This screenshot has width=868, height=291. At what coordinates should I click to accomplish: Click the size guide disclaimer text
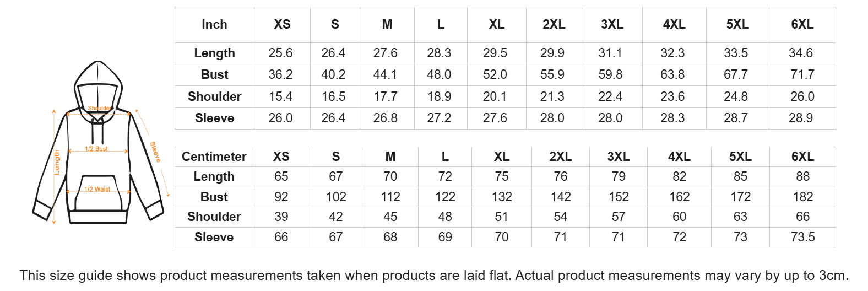[x=434, y=276]
